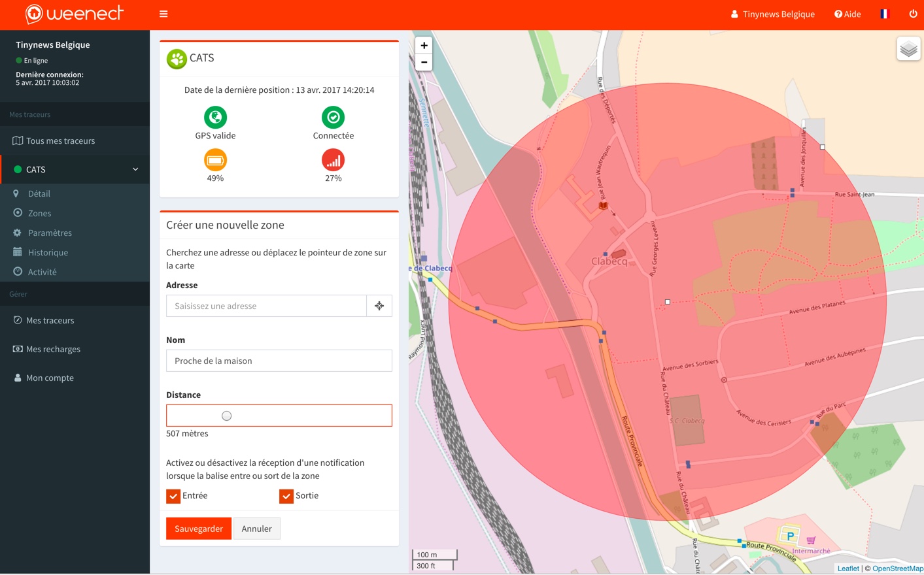Zoom out on the map
Image resolution: width=924 pixels, height=575 pixels.
pos(424,62)
